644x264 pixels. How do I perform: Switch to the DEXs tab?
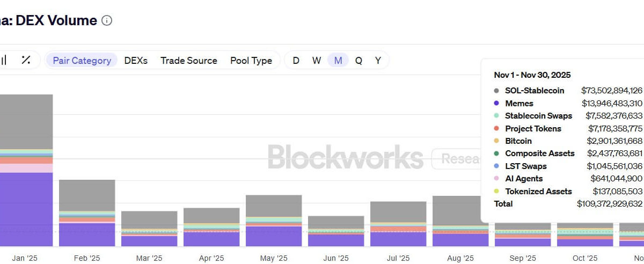(136, 61)
